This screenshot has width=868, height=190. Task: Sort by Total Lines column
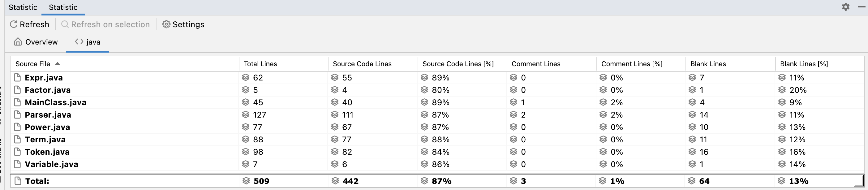[260, 64]
